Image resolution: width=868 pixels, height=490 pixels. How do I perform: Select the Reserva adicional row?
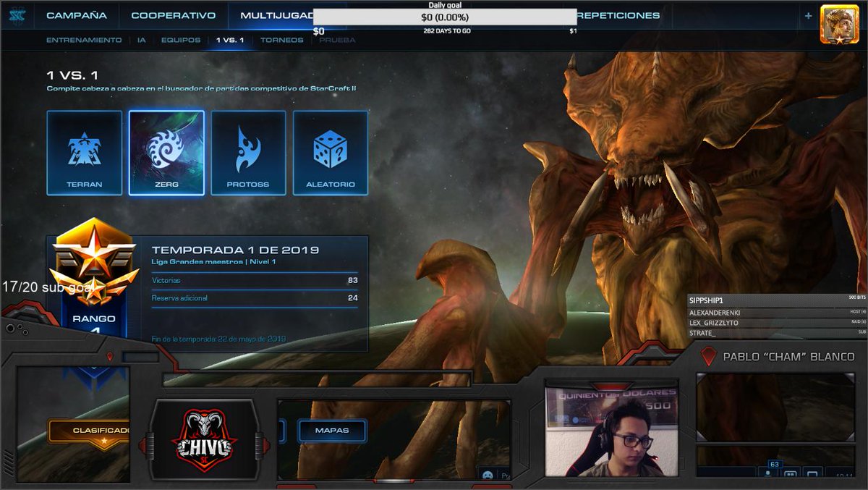255,298
